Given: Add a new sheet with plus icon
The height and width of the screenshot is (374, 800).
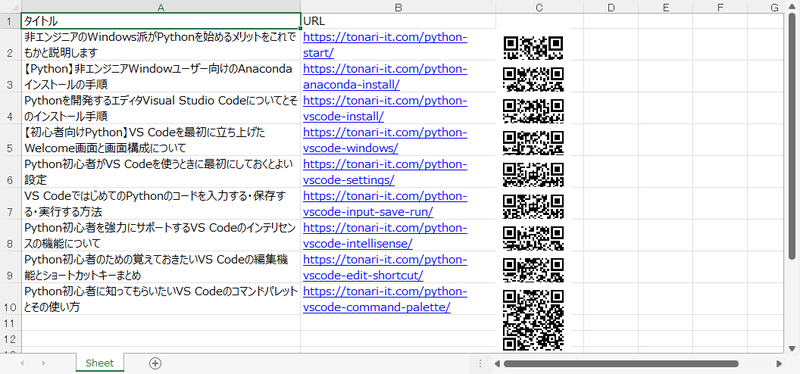Looking at the screenshot, I should (x=155, y=363).
